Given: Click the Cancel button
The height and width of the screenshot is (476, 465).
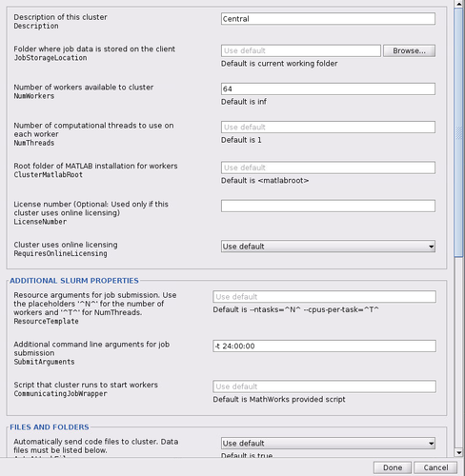Looking at the screenshot, I should click(x=435, y=467).
